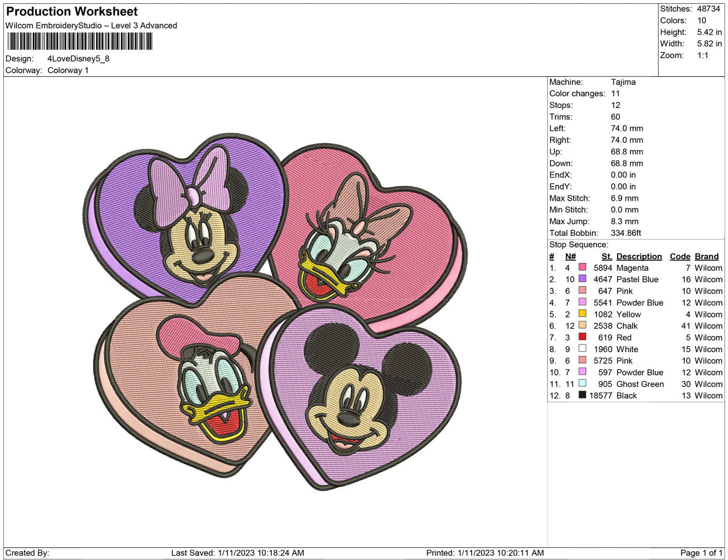
Task: Select the "Yellow" description text
Action: click(629, 314)
